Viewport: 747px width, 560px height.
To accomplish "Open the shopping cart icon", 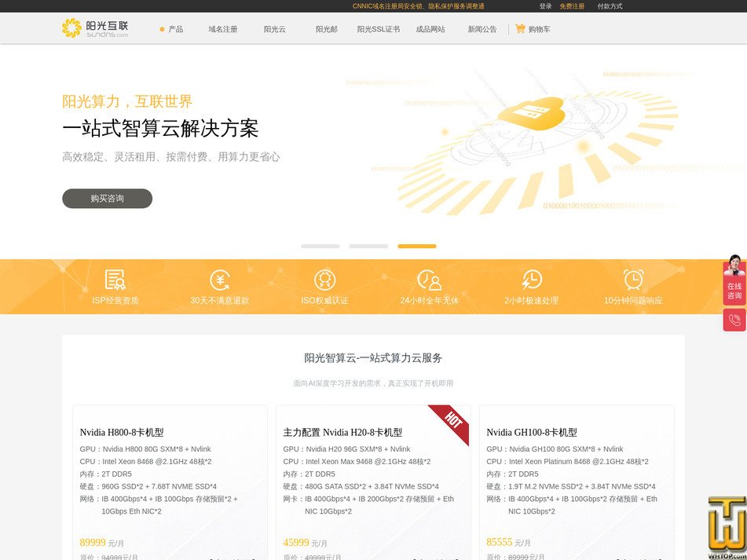I will click(520, 28).
